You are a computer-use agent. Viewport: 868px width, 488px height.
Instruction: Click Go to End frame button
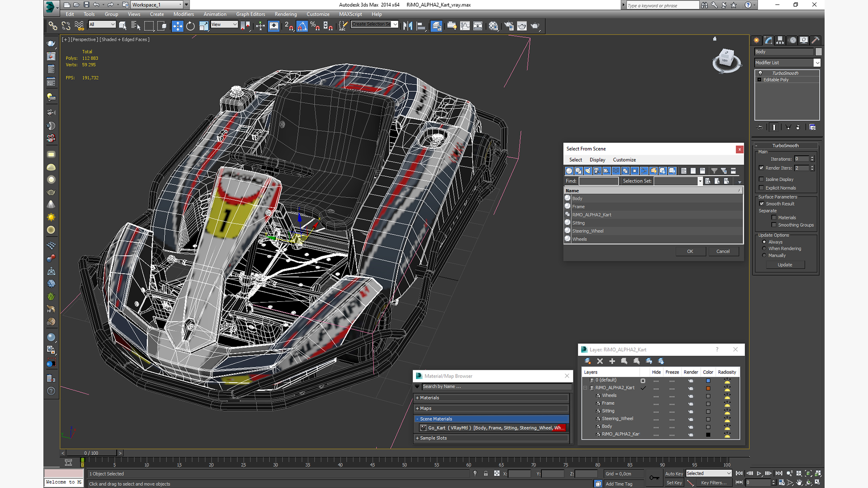pos(779,474)
